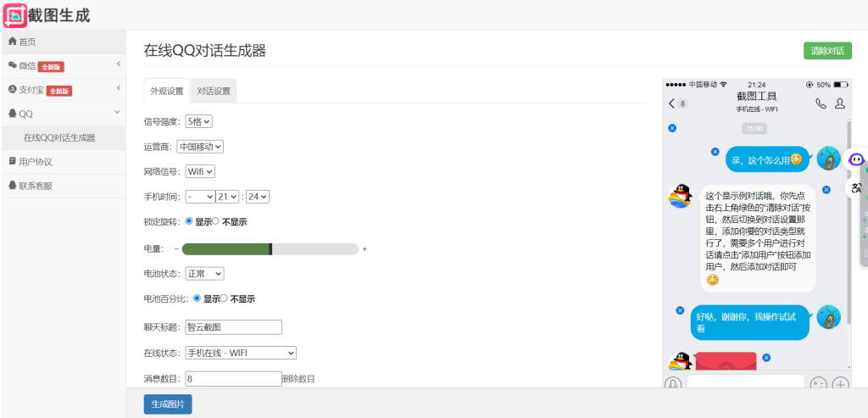This screenshot has width=868, height=418.
Task: Open the 在线状态 dropdown
Action: pos(241,353)
